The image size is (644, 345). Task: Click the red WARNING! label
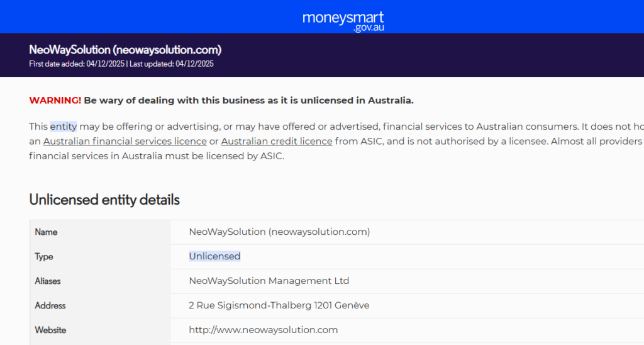[55, 100]
